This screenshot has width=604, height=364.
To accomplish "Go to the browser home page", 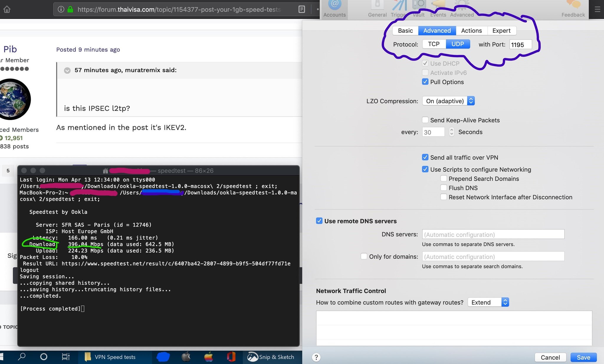I will pos(7,9).
